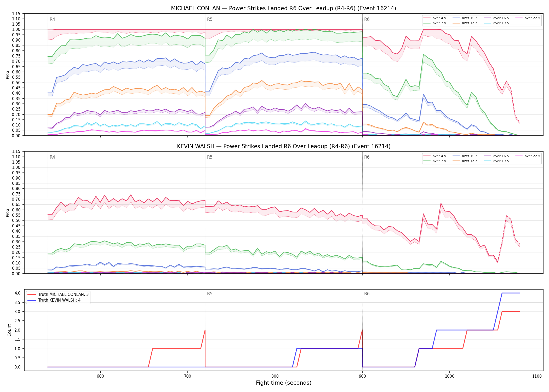Viewport: 549px width, 392px height.
Task: Click the 2.5 tick in Count chart
Action: (18, 321)
